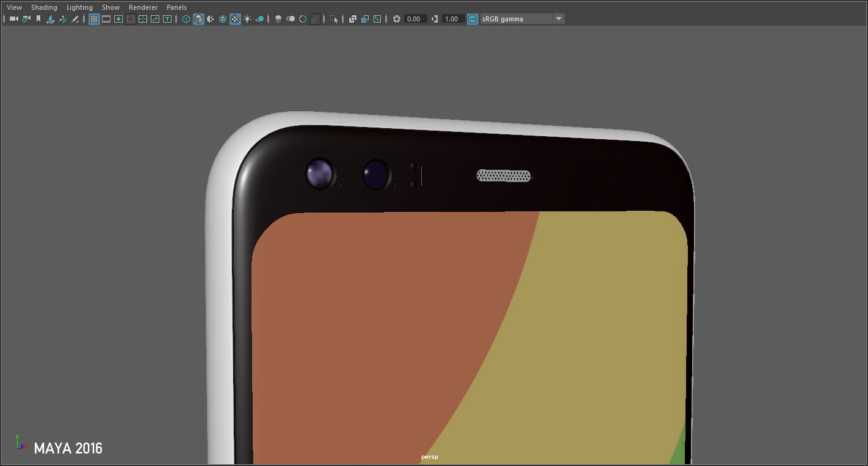Open the Renderer menu
868x466 pixels.
coord(143,7)
